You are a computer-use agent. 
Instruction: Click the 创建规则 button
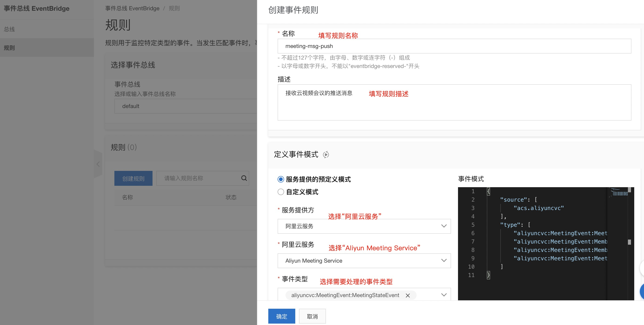click(133, 178)
